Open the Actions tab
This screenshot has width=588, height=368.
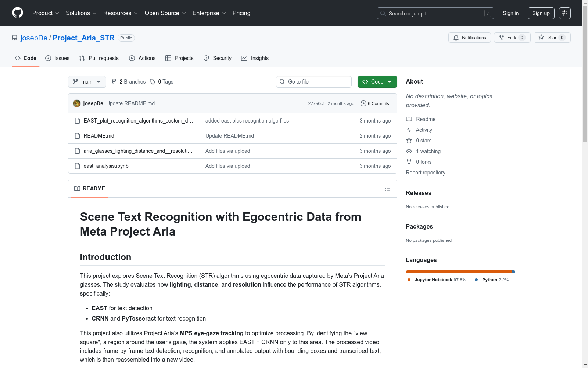[142, 58]
